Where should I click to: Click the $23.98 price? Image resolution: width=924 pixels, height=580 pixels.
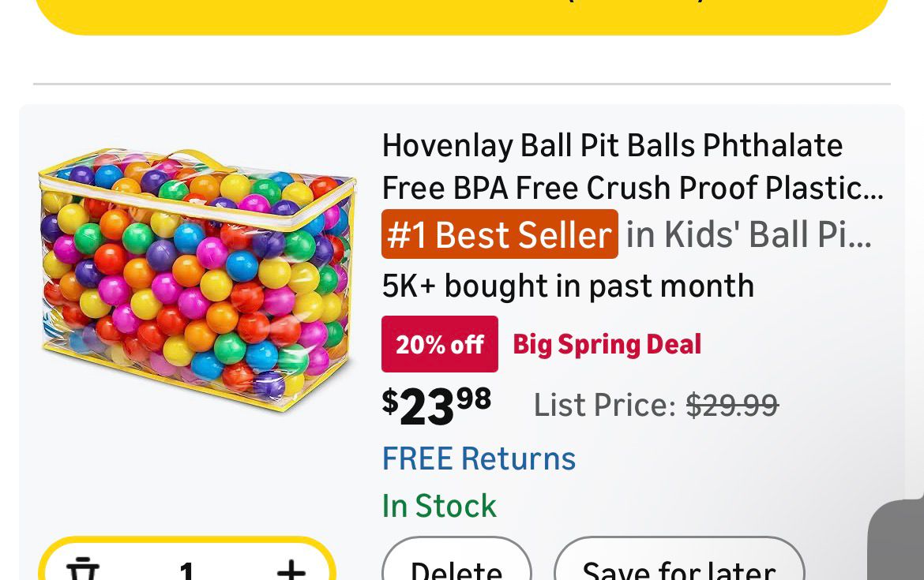pos(437,406)
